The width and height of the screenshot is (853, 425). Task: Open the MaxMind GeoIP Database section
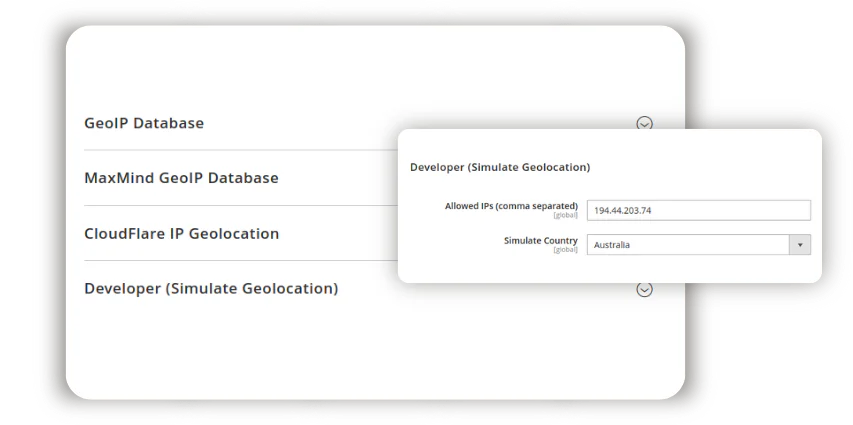pos(181,178)
